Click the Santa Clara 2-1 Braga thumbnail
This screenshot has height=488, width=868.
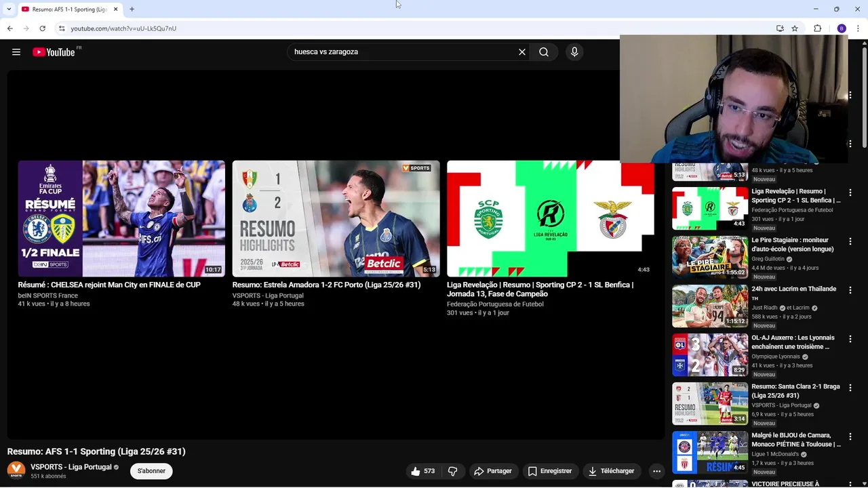coord(710,403)
